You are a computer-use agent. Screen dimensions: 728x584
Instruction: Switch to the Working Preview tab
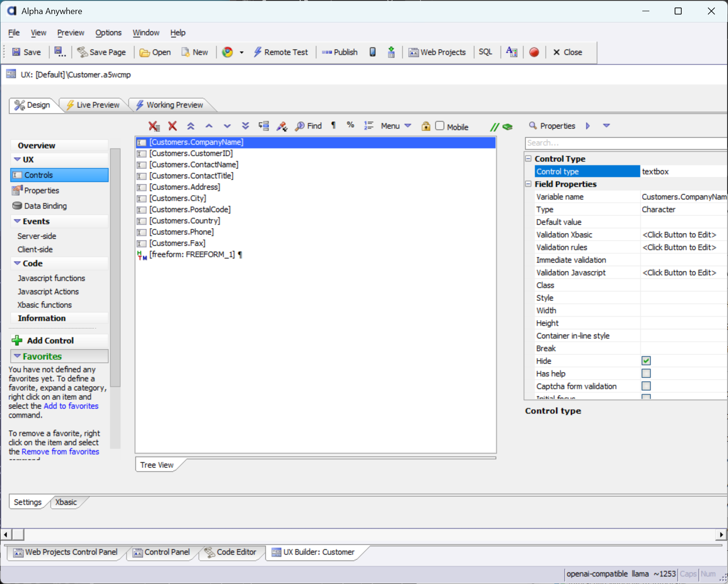(x=169, y=105)
